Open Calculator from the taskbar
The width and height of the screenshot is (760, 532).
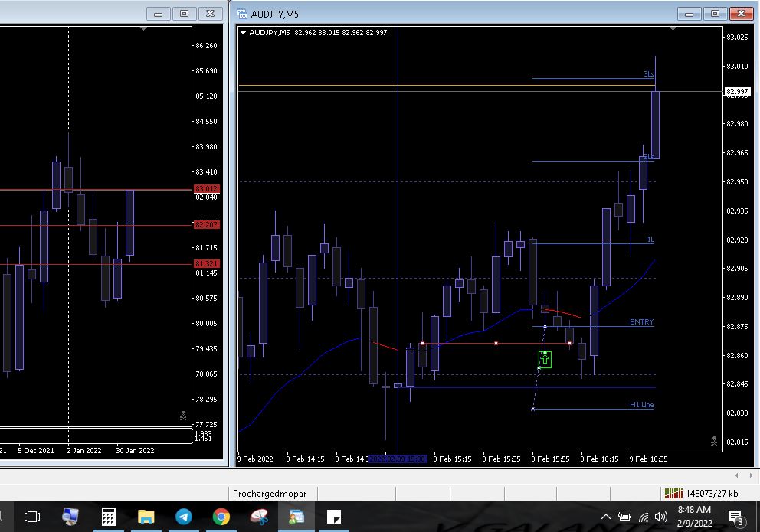pyautogui.click(x=109, y=517)
